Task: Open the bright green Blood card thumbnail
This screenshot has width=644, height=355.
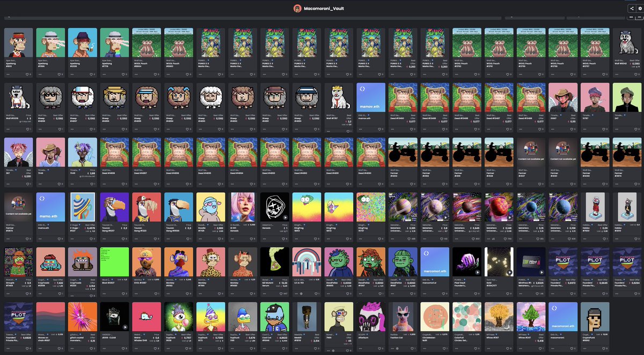Action: 115,262
